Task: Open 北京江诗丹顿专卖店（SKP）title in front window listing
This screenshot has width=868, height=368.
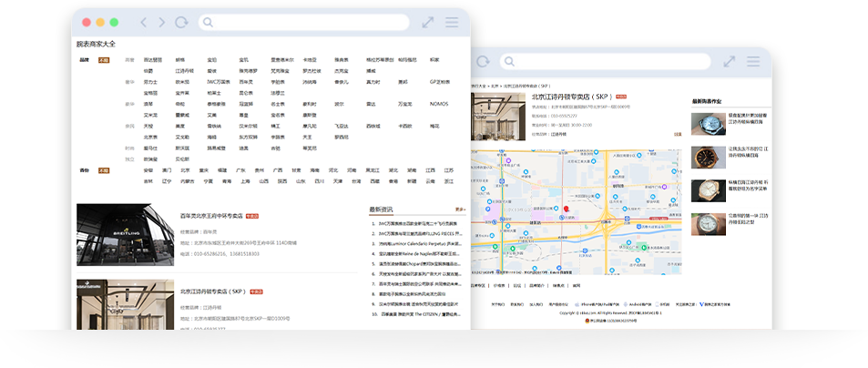Action: tap(213, 291)
